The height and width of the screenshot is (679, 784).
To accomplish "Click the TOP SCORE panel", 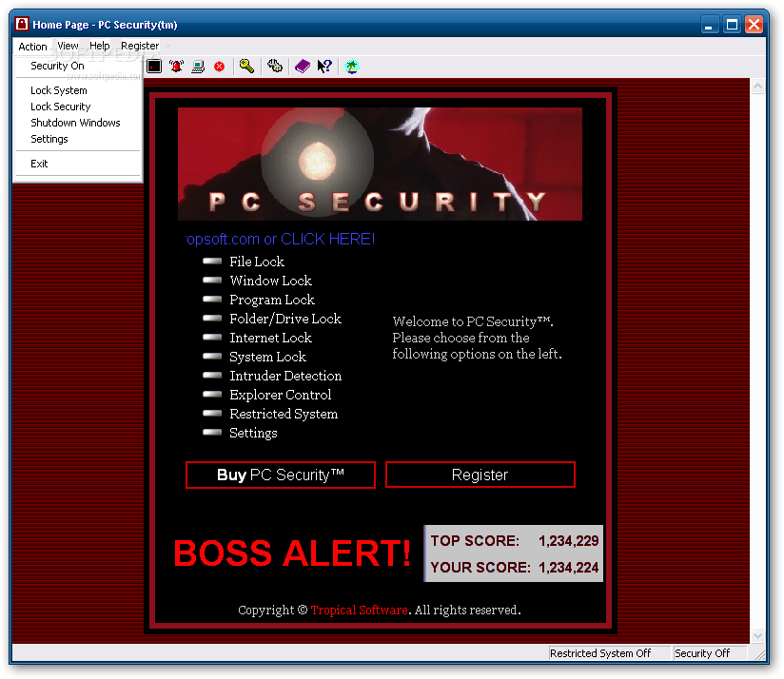I will (514, 553).
